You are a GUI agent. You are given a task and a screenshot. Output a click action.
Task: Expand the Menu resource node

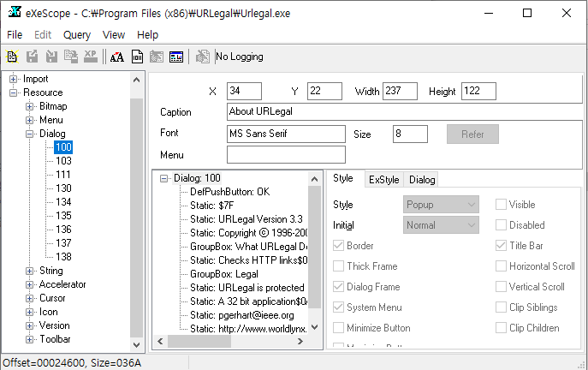tap(30, 120)
